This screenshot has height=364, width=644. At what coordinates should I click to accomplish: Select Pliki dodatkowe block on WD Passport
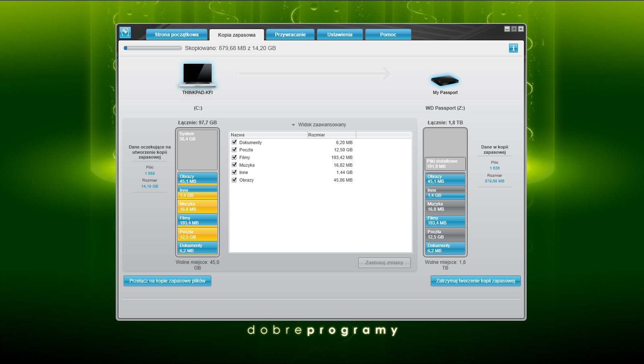[445, 164]
